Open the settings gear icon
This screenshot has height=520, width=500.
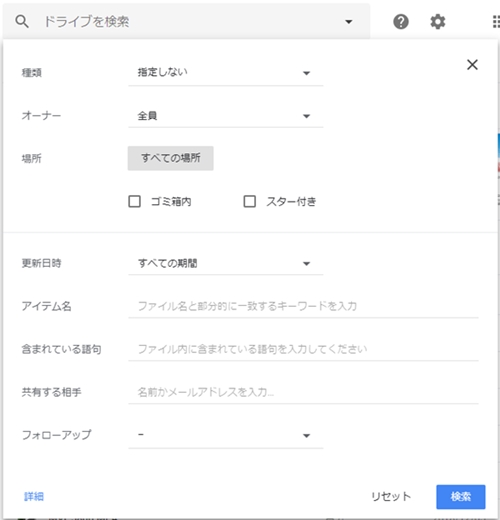(438, 22)
